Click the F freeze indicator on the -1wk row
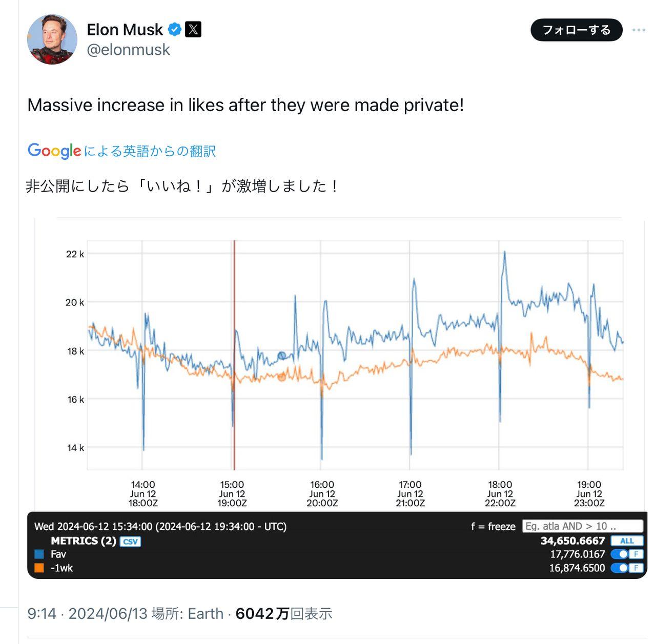This screenshot has width=656, height=644. (x=635, y=568)
